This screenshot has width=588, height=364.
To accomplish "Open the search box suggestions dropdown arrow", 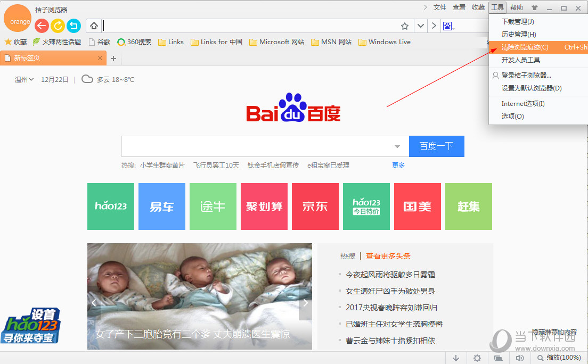I will [397, 146].
